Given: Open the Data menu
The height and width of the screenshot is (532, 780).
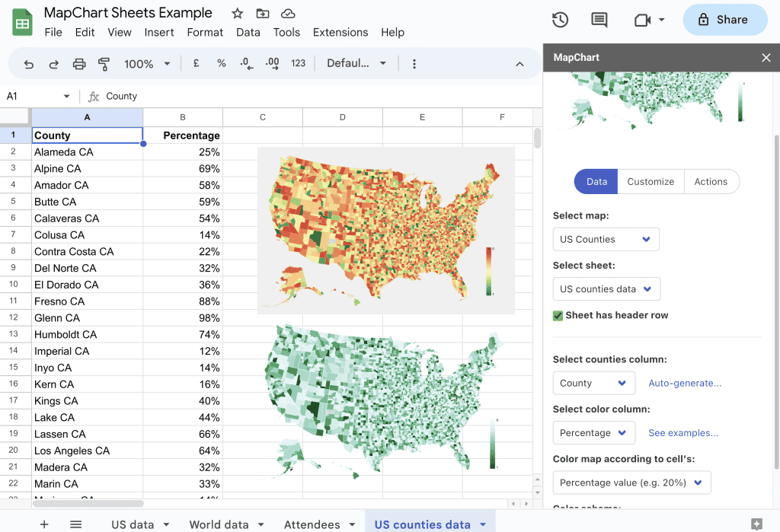Looking at the screenshot, I should pos(248,32).
